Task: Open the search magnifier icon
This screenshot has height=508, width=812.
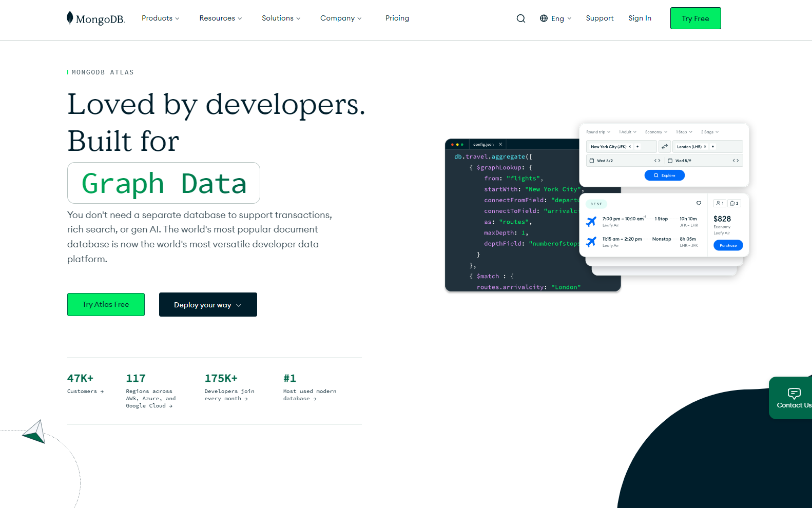Action: [521, 18]
